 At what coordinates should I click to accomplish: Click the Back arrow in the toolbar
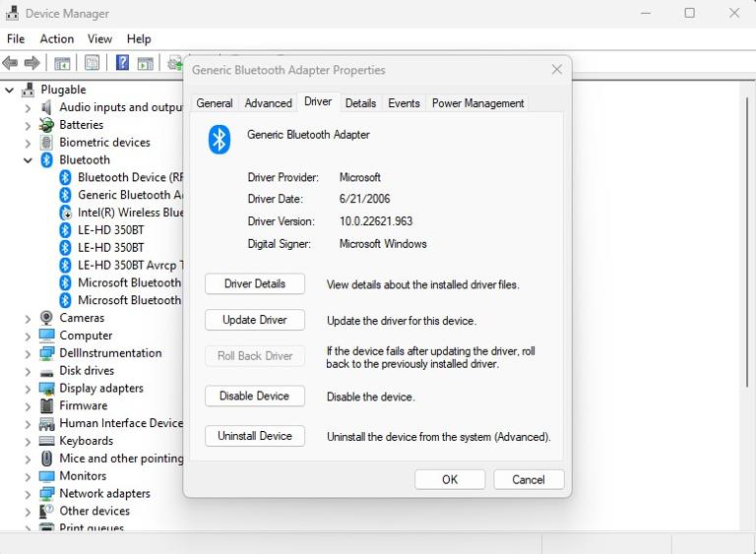pos(10,63)
